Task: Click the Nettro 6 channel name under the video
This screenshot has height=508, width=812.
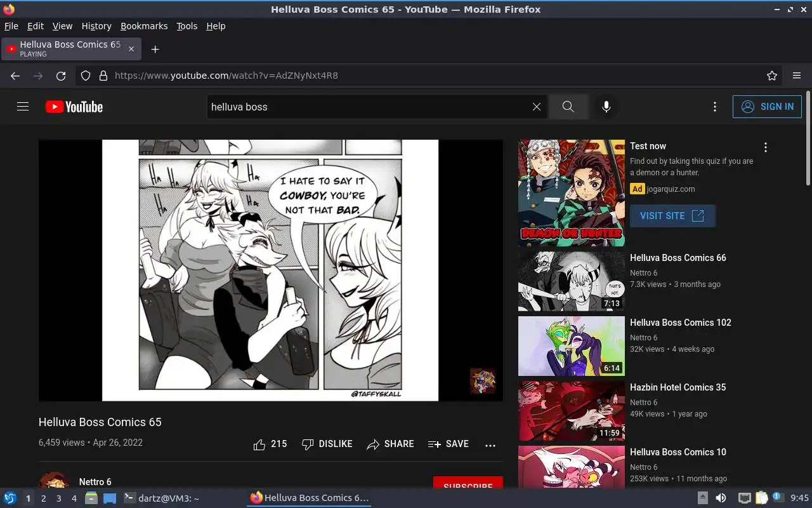Action: [x=95, y=482]
